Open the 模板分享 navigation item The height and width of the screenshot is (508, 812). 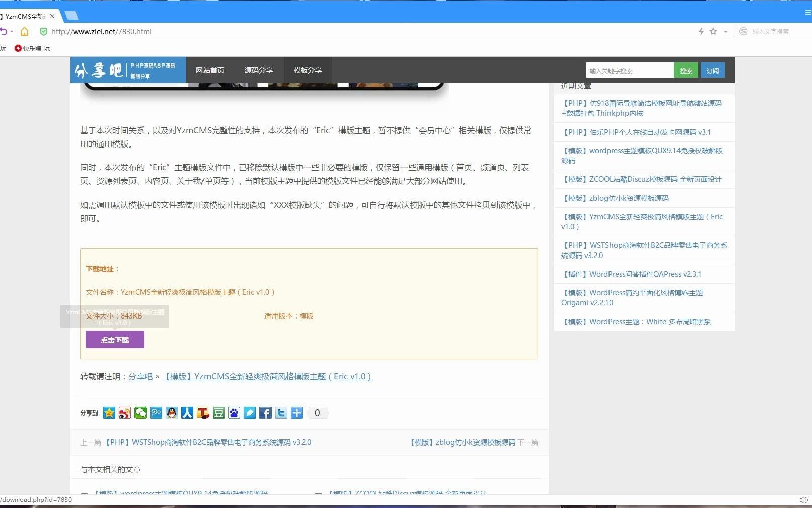tap(308, 70)
